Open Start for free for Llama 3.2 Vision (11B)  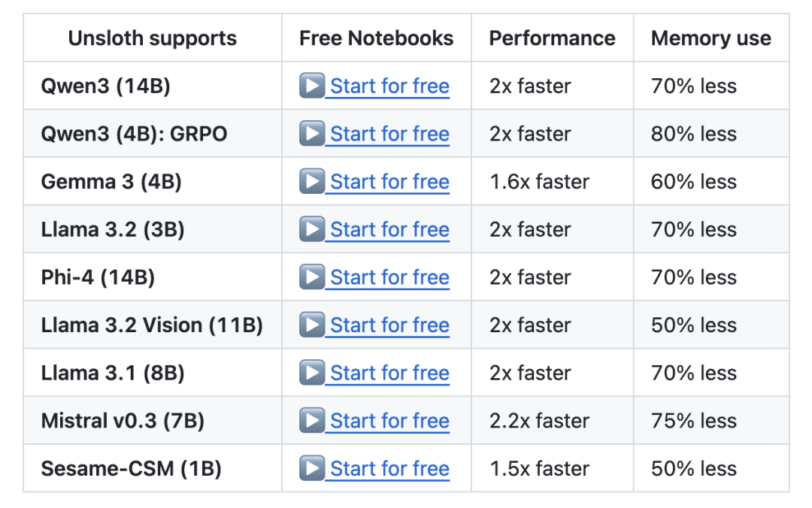(389, 325)
